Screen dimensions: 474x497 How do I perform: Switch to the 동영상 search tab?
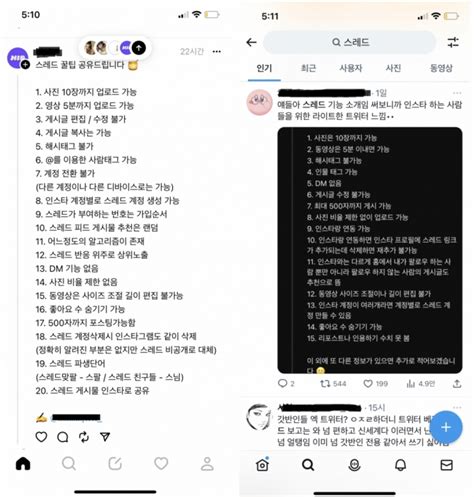point(441,68)
